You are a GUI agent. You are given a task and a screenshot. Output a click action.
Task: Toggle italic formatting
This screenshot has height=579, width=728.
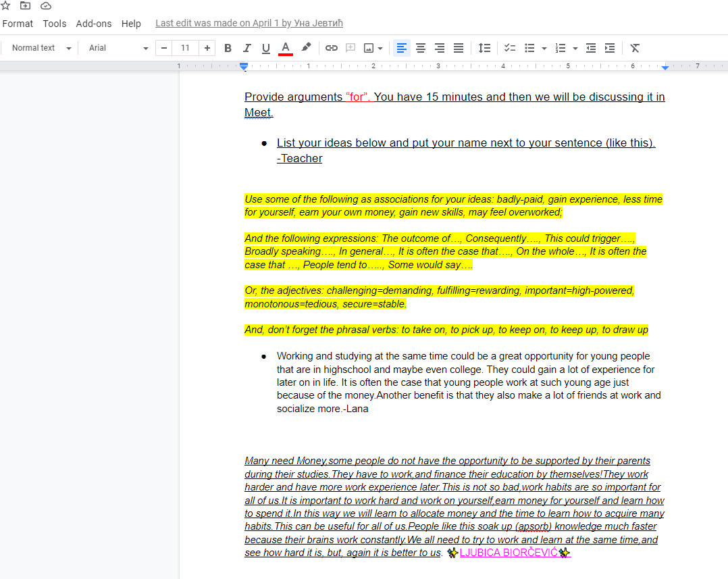[246, 48]
